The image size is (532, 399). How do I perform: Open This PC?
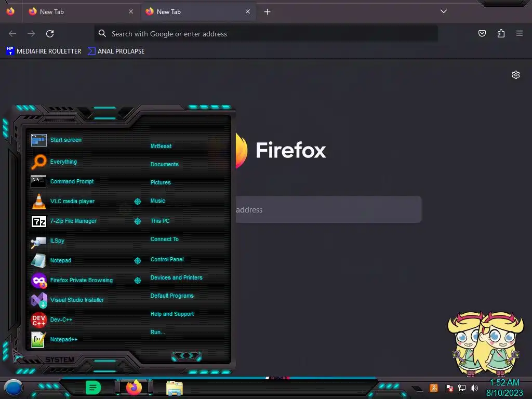tap(160, 221)
